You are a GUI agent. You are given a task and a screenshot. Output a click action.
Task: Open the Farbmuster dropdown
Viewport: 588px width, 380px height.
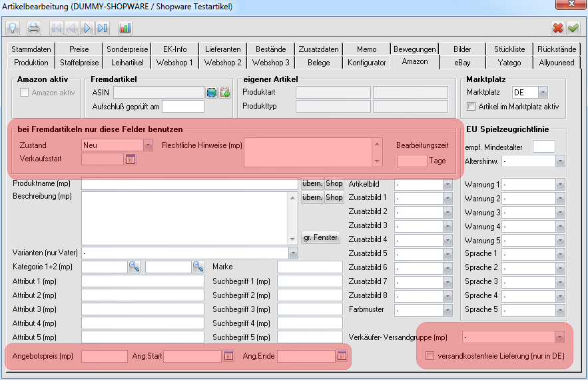click(x=447, y=311)
